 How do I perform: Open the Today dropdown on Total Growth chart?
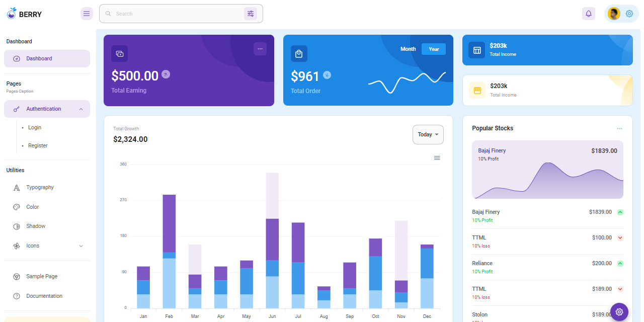click(428, 134)
